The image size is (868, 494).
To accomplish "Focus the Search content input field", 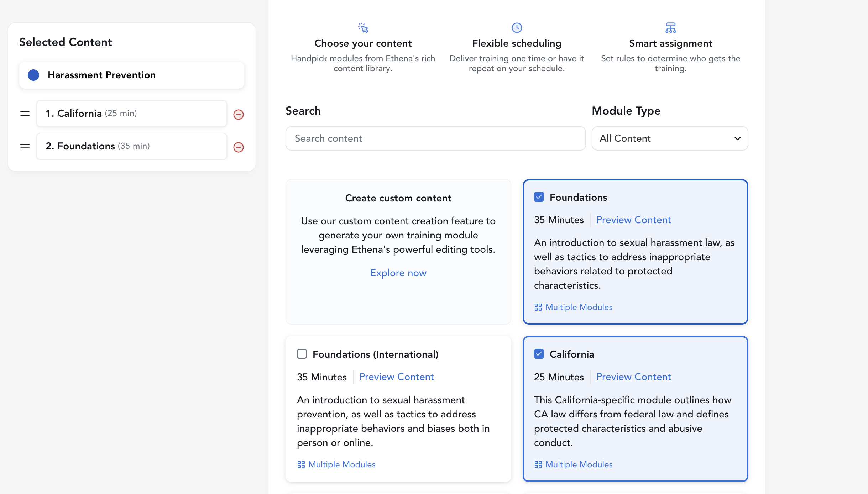I will click(x=435, y=138).
